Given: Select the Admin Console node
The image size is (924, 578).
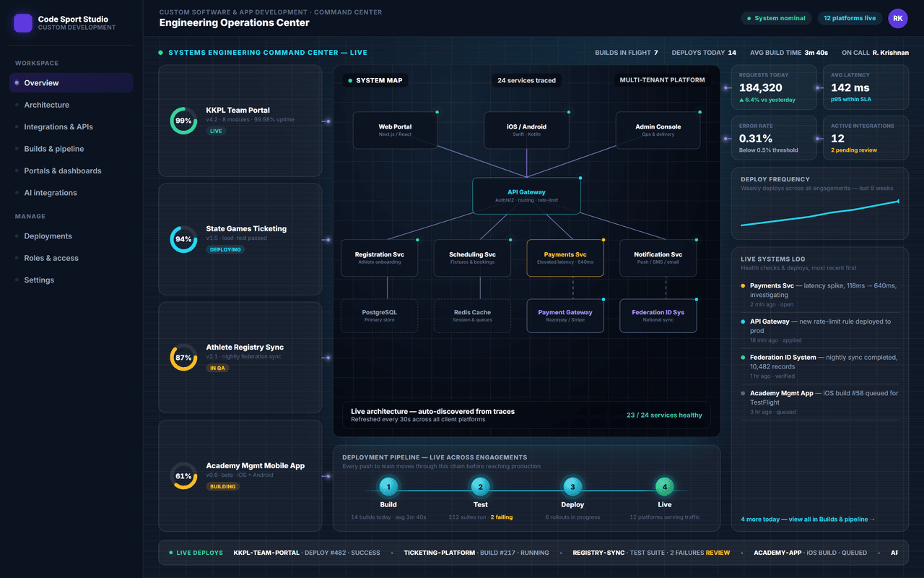Looking at the screenshot, I should [x=658, y=130].
